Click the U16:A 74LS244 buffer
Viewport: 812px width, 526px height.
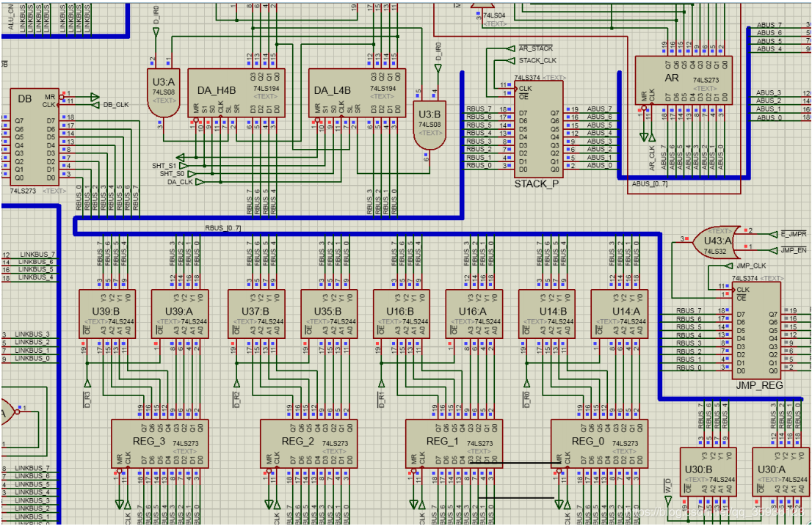click(471, 313)
